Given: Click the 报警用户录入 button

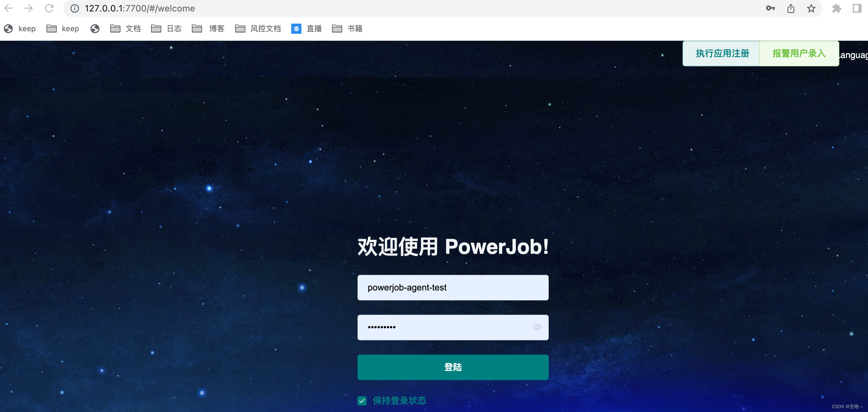Looking at the screenshot, I should coord(799,53).
